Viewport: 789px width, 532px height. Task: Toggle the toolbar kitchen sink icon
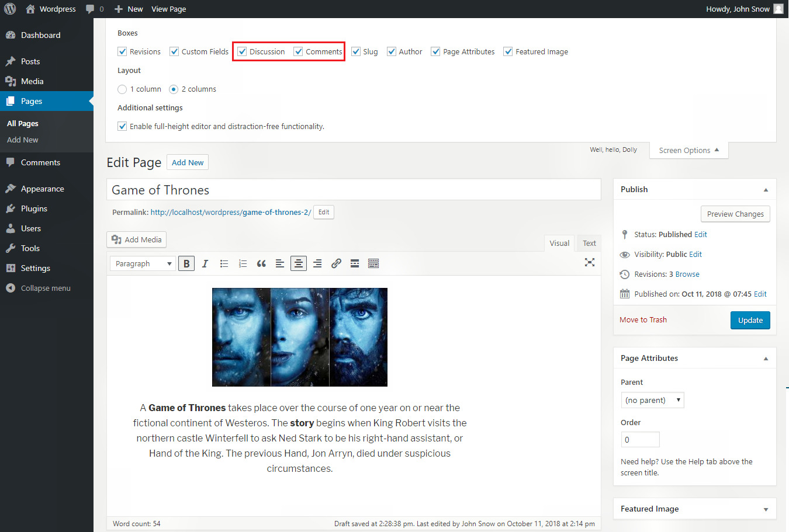pyautogui.click(x=373, y=264)
